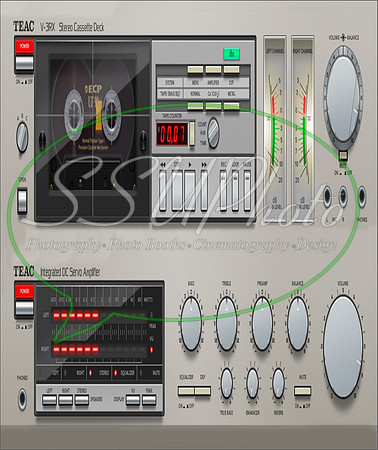Toggle the amplifier MUTE button

click(303, 391)
